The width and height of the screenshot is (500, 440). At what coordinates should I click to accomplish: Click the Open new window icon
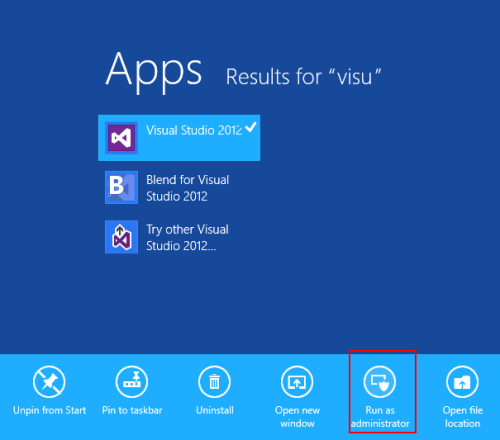click(x=297, y=382)
